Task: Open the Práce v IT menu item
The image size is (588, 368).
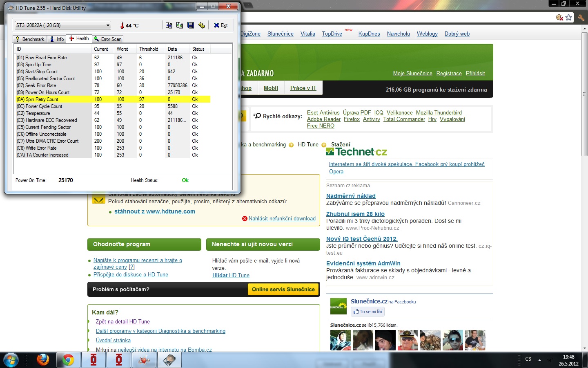Action: tap(303, 88)
